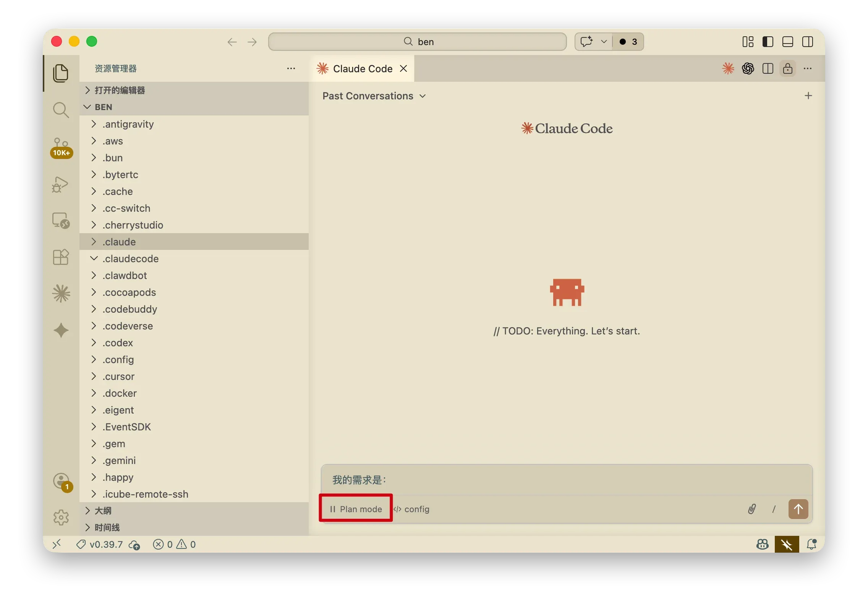Open the four-point sparkle AI panel

pos(61,330)
